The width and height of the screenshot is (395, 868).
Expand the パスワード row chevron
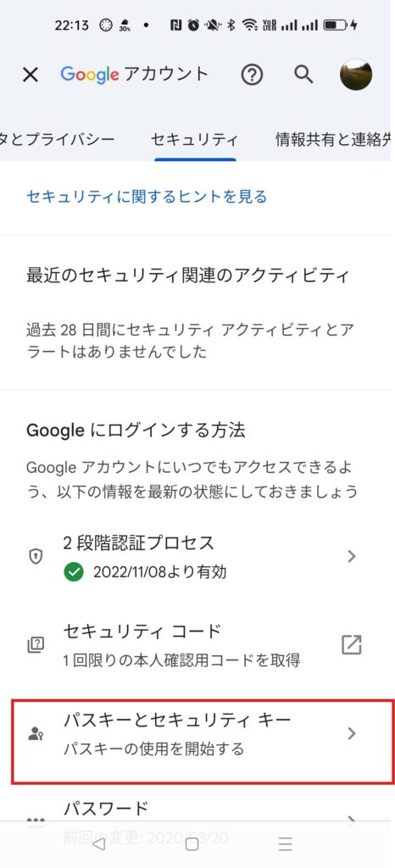pyautogui.click(x=351, y=820)
